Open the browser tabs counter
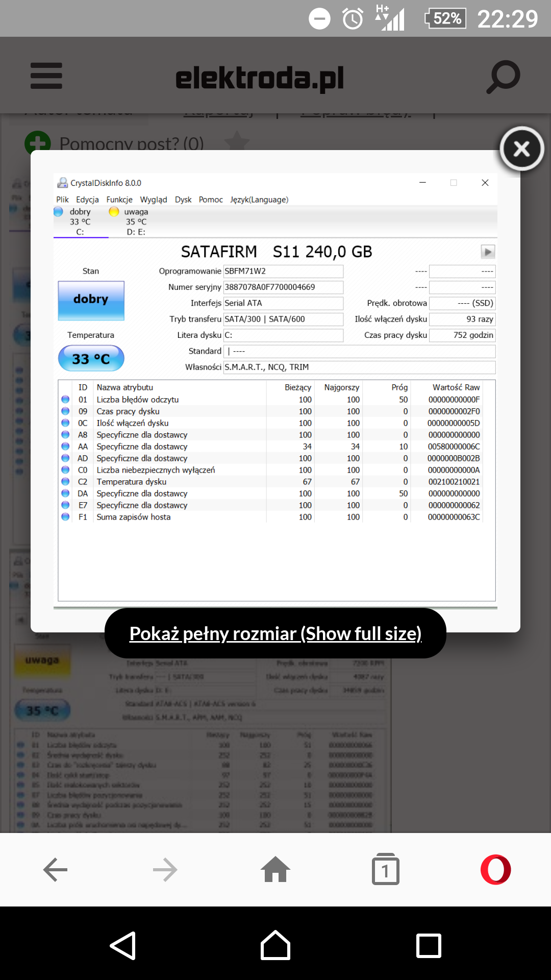 pyautogui.click(x=386, y=869)
